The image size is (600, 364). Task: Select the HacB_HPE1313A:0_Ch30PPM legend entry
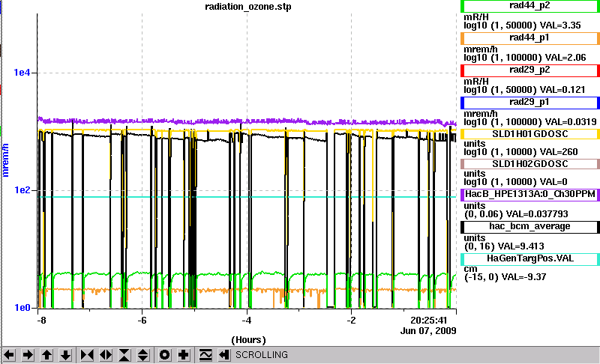click(530, 195)
